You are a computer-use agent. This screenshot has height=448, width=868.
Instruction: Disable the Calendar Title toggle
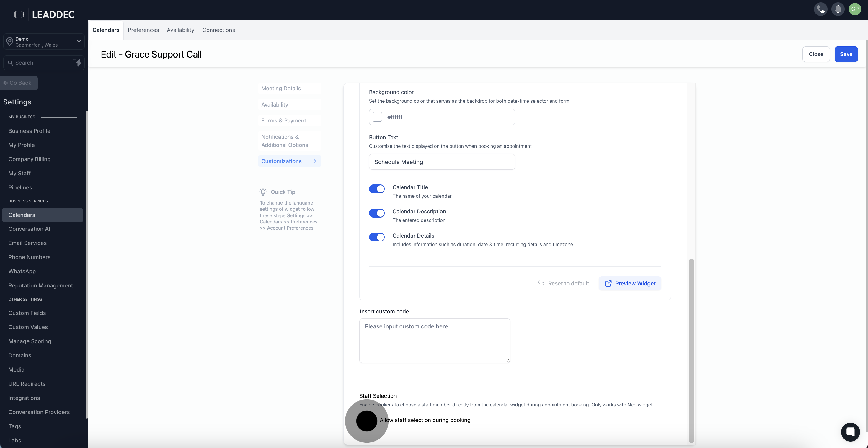[x=377, y=189]
